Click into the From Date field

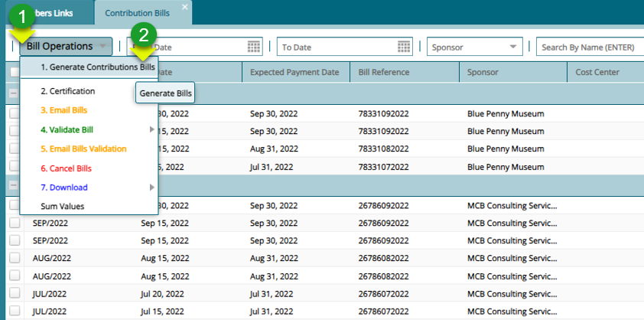click(195, 47)
